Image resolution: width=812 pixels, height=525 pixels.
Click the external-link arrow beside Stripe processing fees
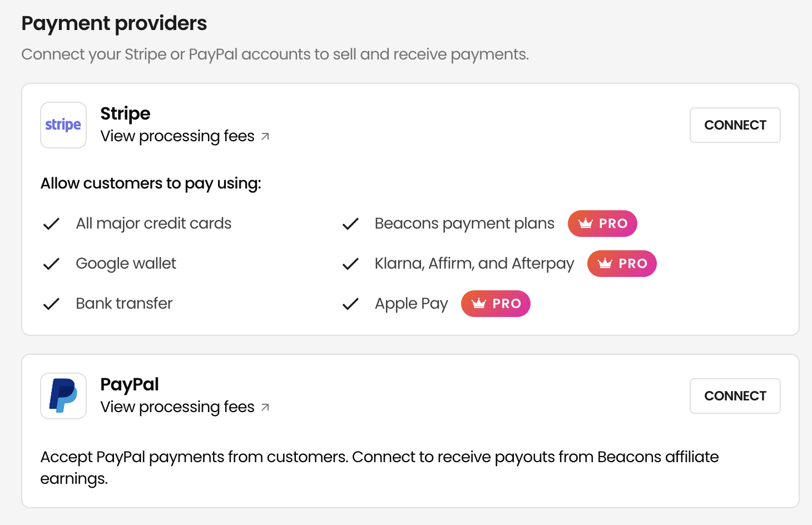[x=265, y=136]
